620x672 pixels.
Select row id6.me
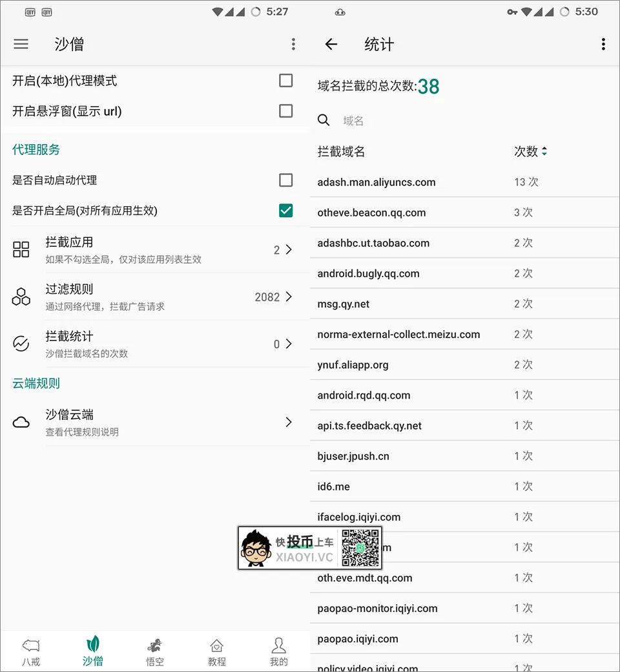464,487
